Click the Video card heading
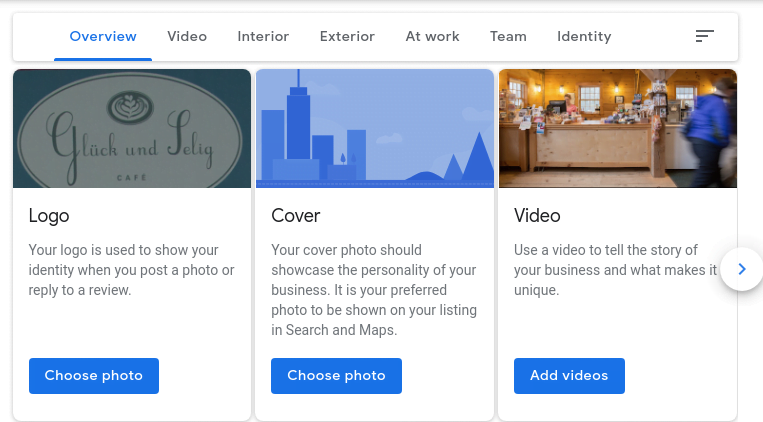Image resolution: width=763 pixels, height=422 pixels. click(x=537, y=216)
